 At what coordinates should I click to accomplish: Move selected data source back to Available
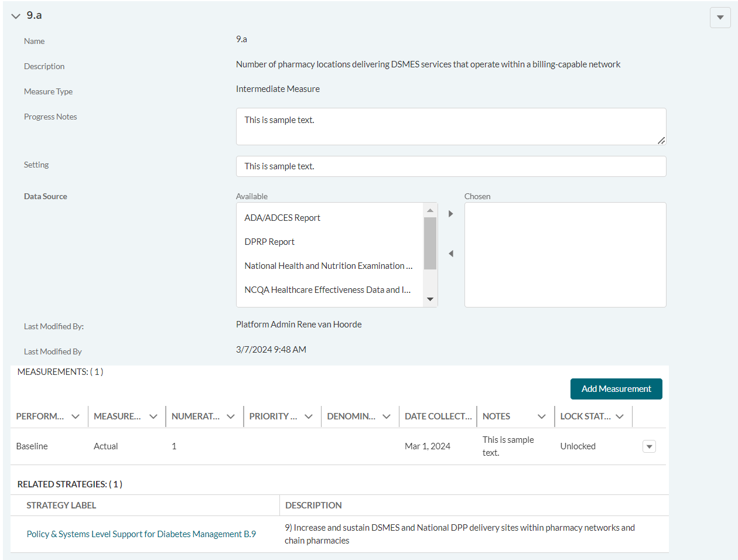450,254
